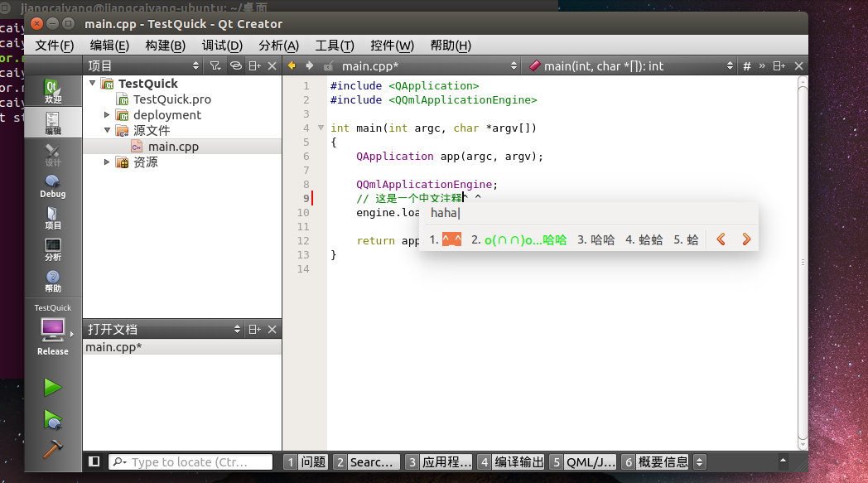
Task: Choose IME candidate 5 蛤
Action: pos(686,239)
